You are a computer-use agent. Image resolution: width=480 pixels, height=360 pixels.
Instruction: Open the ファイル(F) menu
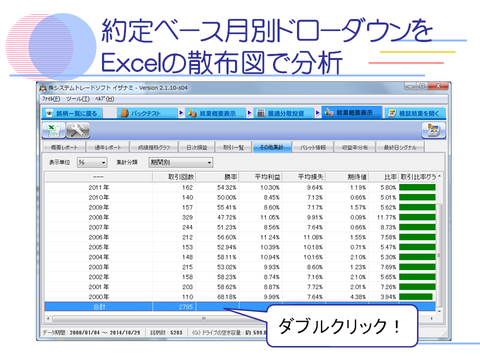tap(51, 99)
